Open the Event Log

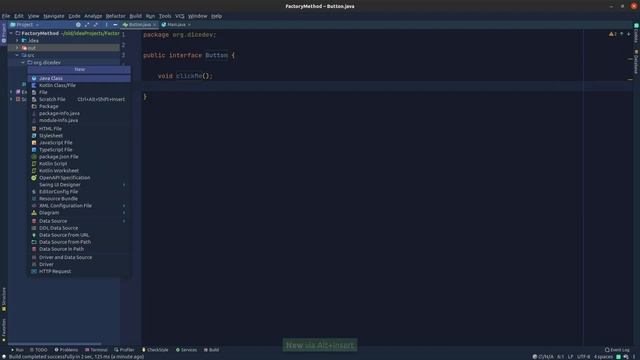pyautogui.click(x=617, y=350)
